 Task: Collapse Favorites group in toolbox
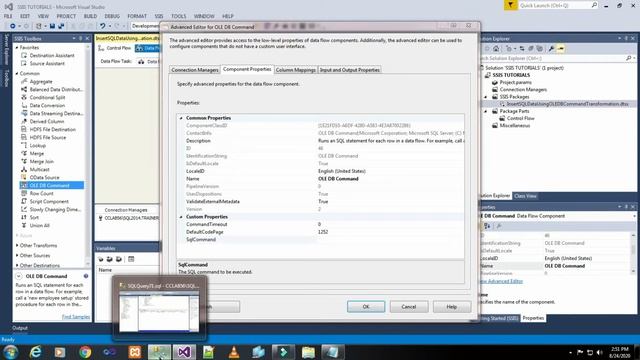[17, 48]
